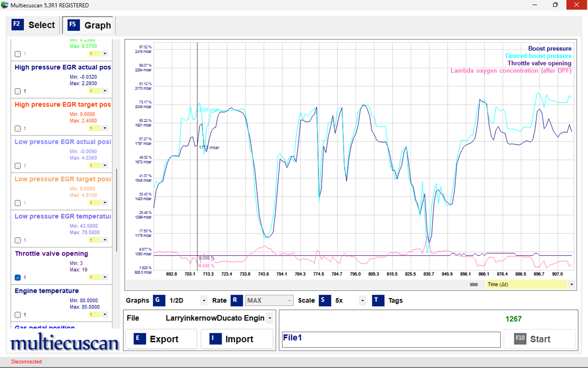Click the Tags label button
This screenshot has width=588, height=368.
(395, 301)
